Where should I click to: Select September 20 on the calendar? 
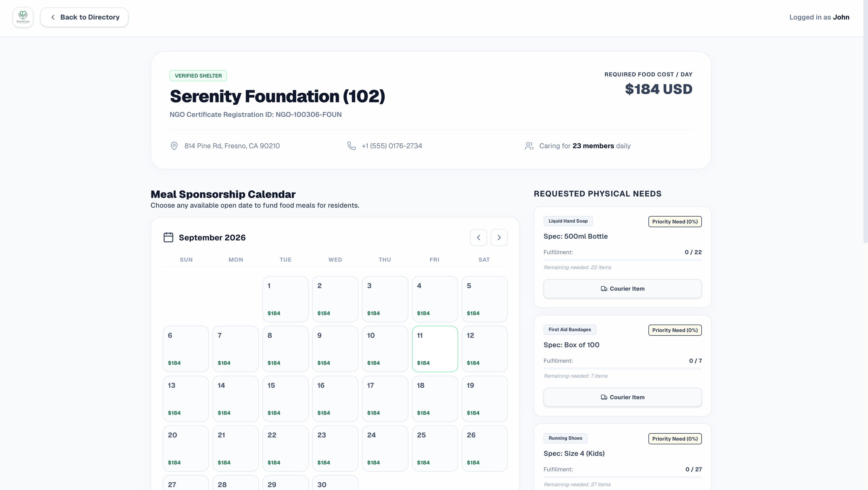pos(186,448)
